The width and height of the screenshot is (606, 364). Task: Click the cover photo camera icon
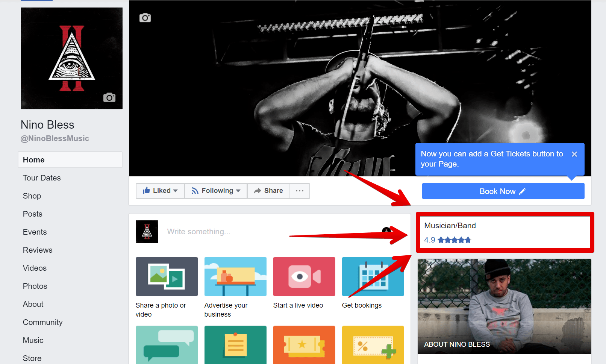(145, 18)
